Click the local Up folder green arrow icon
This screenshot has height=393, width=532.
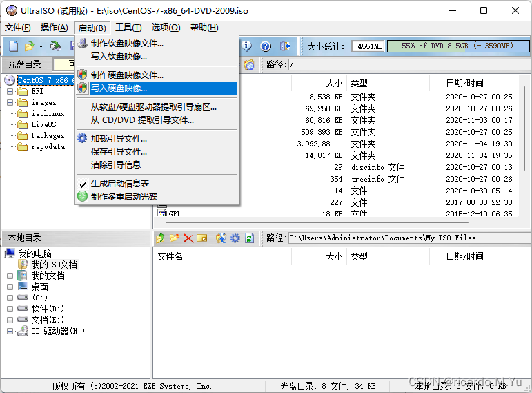[161, 238]
